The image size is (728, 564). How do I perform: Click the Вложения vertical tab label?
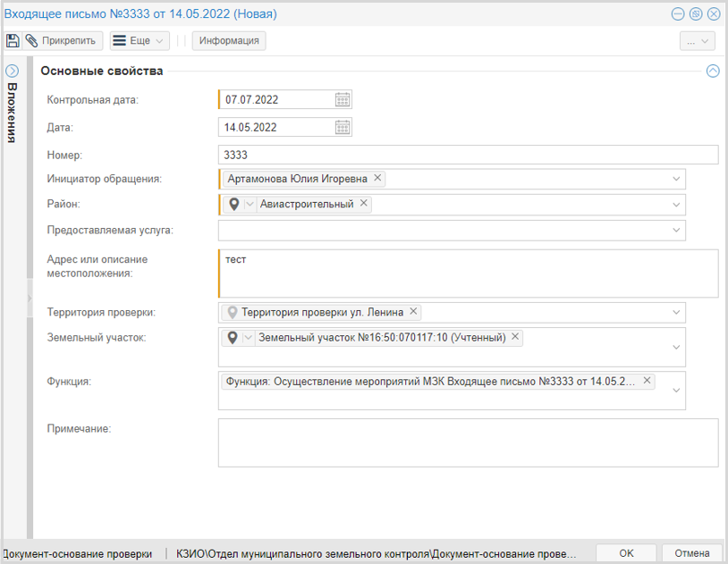(12, 113)
